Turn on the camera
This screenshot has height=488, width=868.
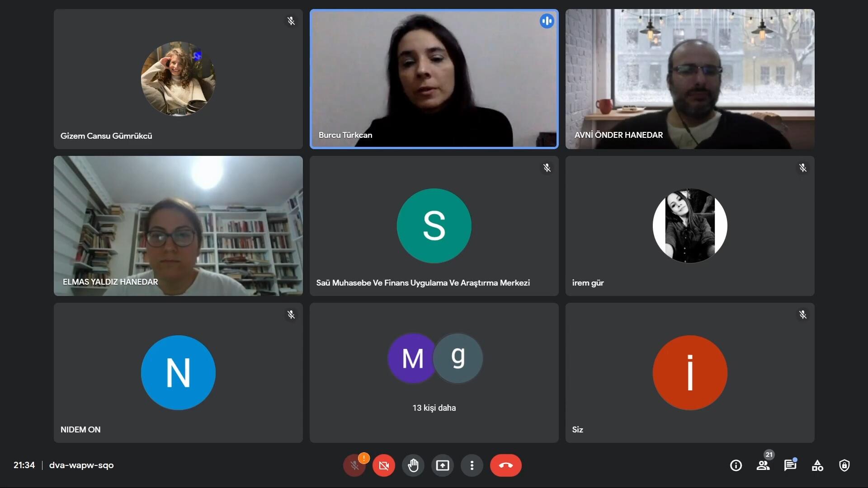(x=384, y=465)
